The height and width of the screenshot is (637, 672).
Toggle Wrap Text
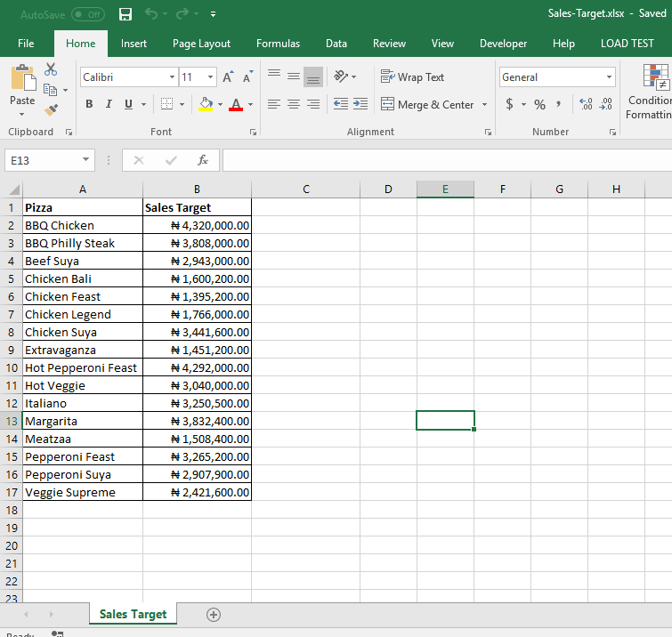[x=412, y=77]
